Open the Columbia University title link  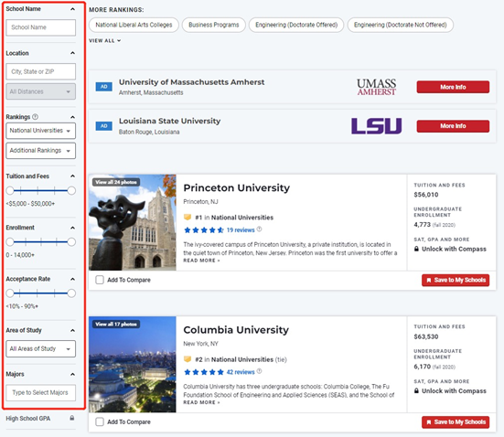click(236, 330)
